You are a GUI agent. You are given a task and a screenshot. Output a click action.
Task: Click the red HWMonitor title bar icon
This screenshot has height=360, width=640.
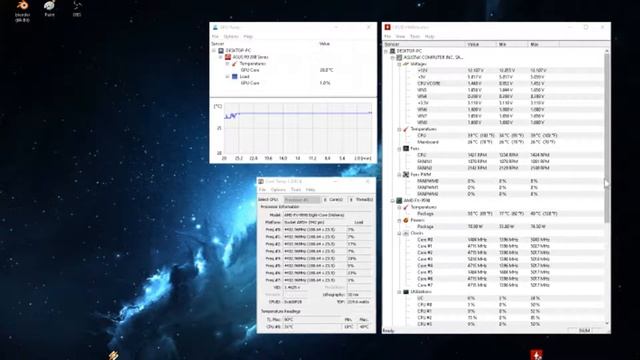tap(387, 27)
